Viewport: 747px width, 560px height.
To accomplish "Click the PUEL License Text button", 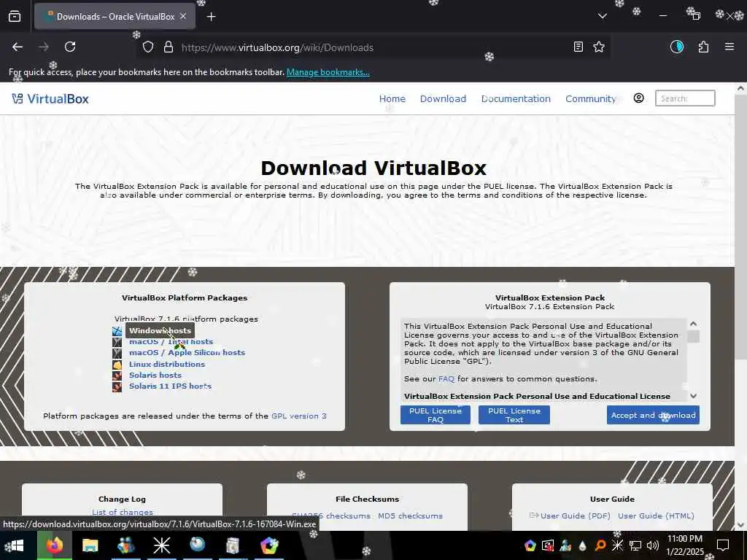I will (514, 415).
